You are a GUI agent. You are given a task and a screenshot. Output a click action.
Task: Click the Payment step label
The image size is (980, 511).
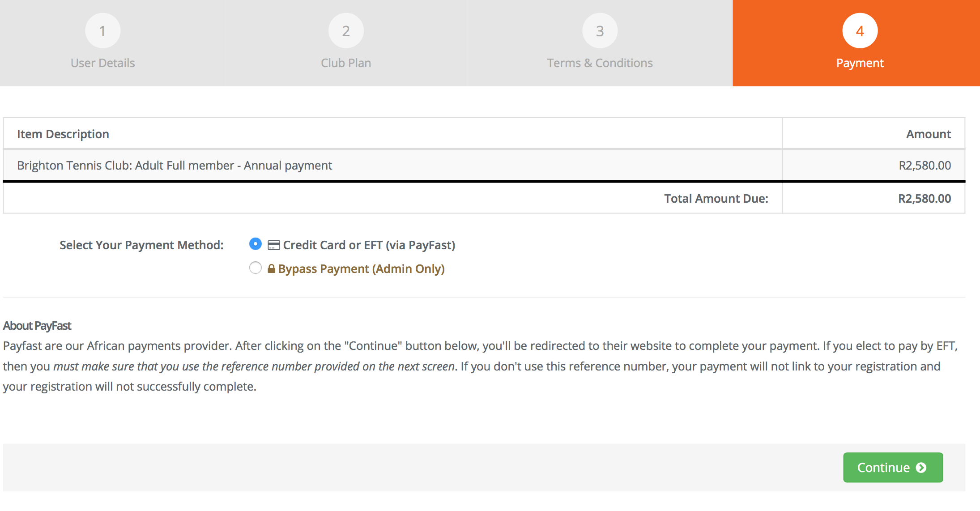pos(860,63)
